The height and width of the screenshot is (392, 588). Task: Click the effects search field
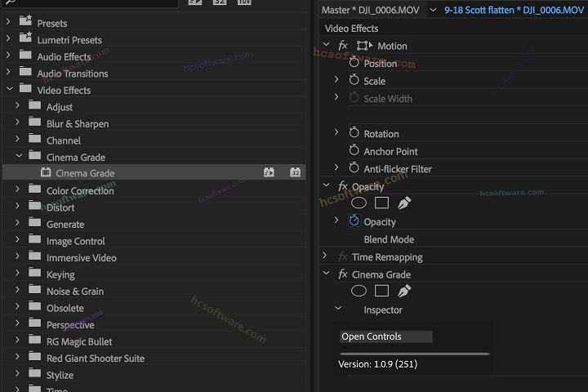pos(90,3)
